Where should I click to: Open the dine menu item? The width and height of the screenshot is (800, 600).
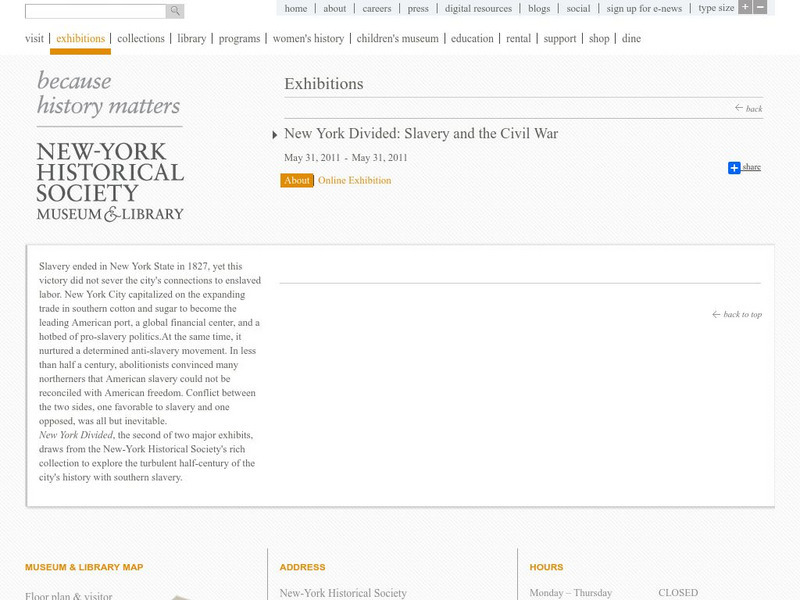tap(631, 38)
